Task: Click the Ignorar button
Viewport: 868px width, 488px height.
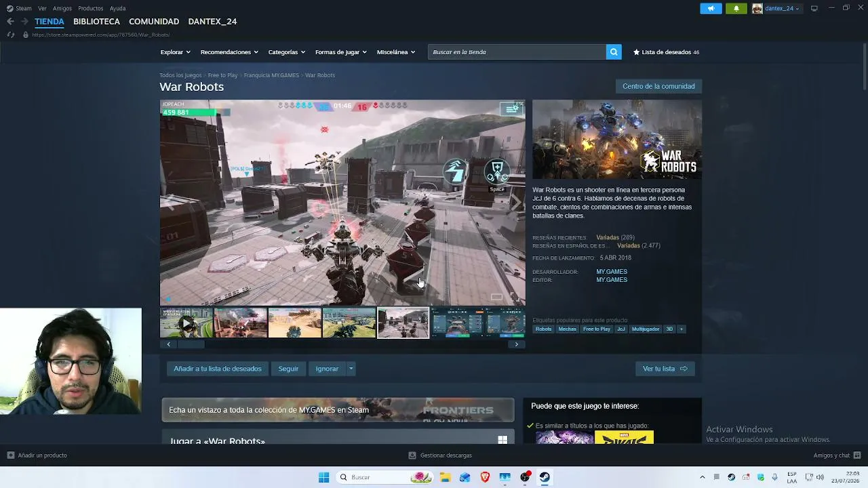Action: point(327,369)
